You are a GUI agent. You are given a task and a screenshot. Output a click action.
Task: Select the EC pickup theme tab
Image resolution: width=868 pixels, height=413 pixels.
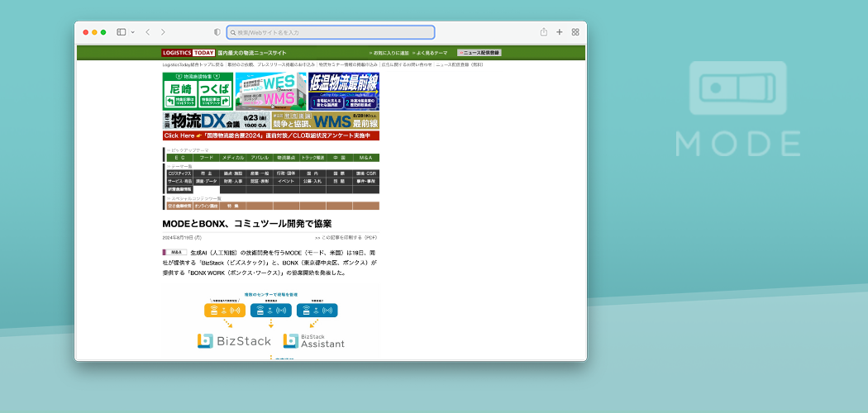(x=179, y=157)
